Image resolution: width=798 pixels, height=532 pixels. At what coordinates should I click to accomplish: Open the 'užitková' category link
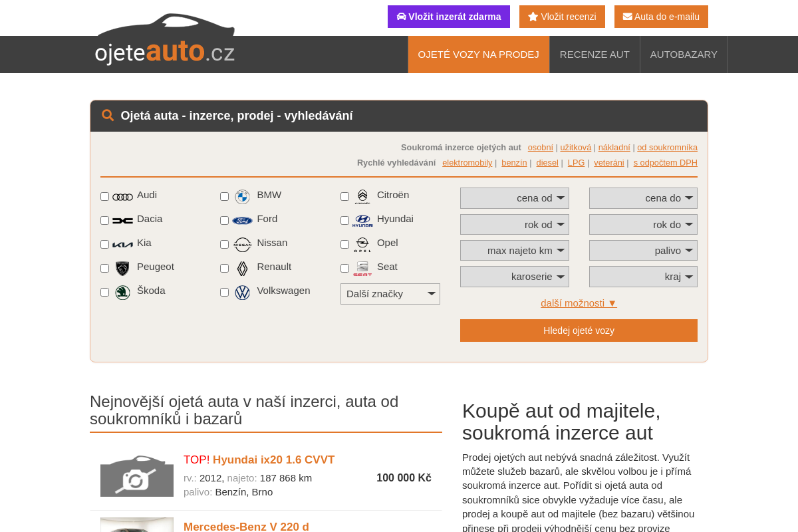click(x=576, y=148)
